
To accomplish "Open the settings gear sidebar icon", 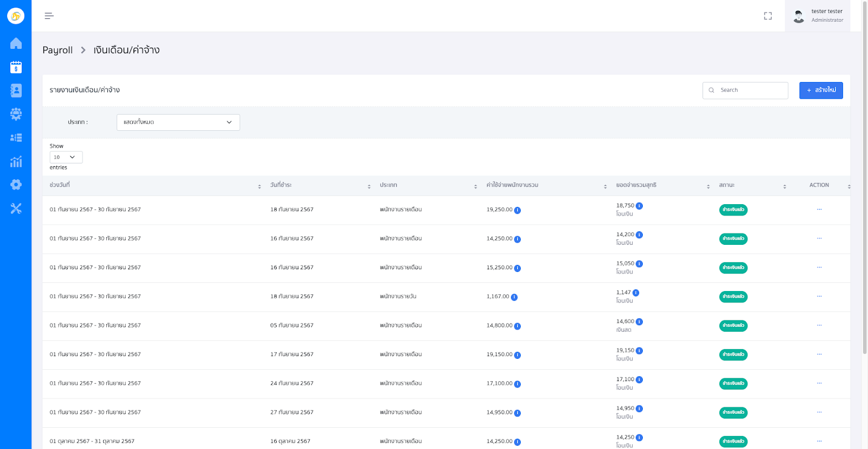I will pos(16,185).
